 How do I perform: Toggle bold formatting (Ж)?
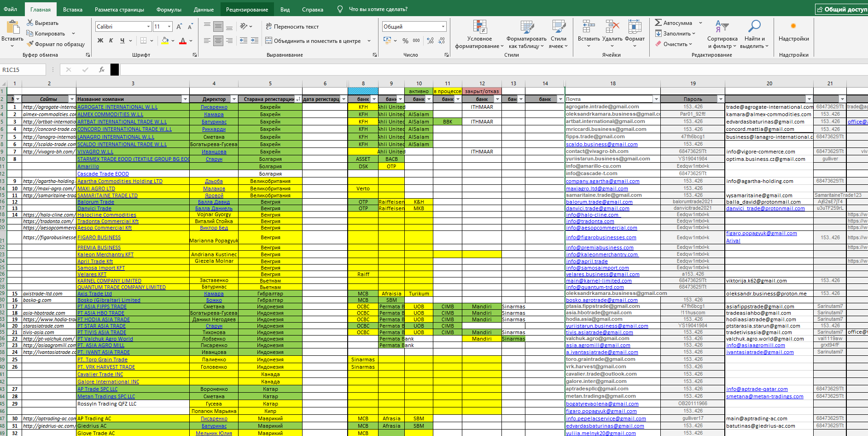click(100, 41)
